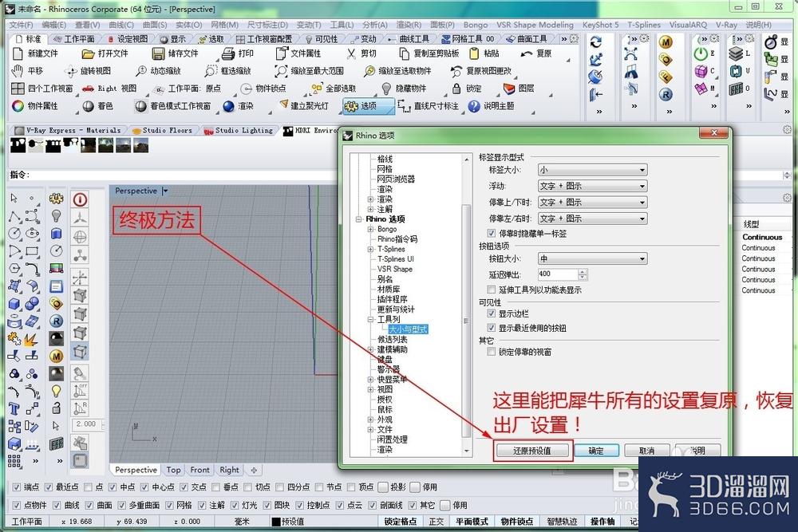This screenshot has width=798, height=532.
Task: Switch to 四个工作视窗 four viewports
Action: [x=18, y=89]
